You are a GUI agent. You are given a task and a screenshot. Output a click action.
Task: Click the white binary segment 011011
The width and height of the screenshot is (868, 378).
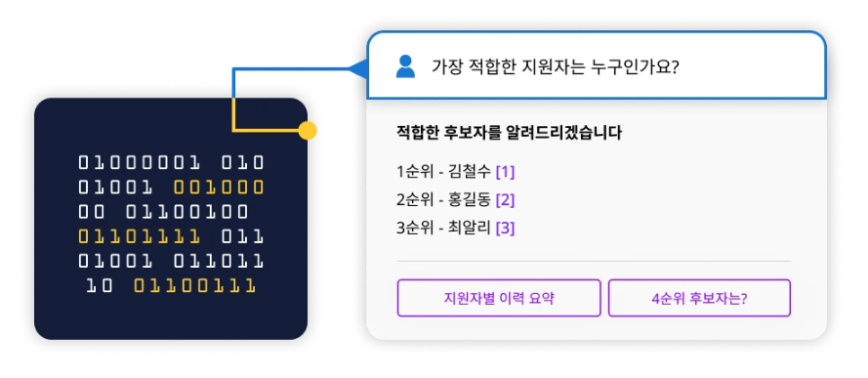(x=219, y=261)
